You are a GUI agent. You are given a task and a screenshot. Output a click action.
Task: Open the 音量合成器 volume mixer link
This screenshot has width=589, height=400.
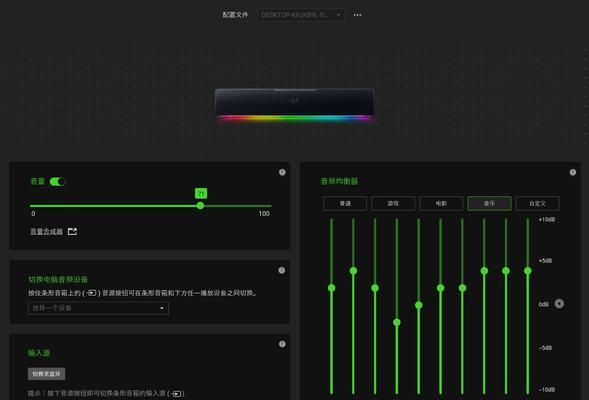(x=46, y=232)
